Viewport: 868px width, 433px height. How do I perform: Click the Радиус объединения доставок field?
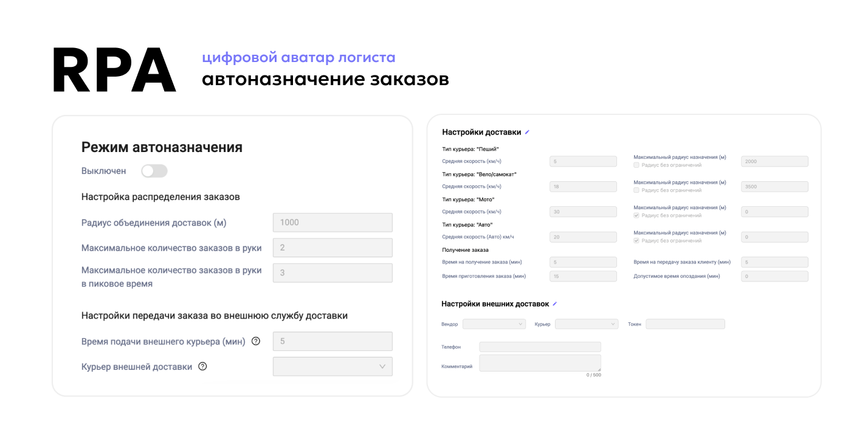point(332,223)
